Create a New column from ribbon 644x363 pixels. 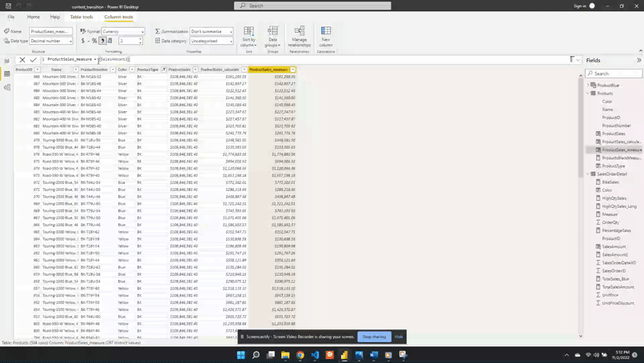326,36
